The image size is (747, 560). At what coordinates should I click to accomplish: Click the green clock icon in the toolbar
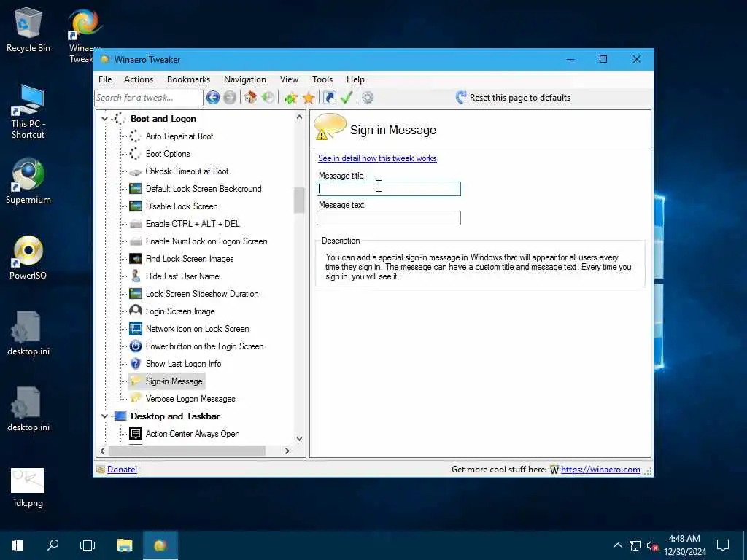268,98
